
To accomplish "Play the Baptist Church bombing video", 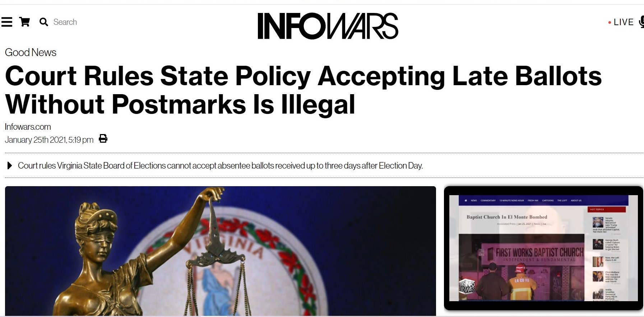I will point(543,248).
